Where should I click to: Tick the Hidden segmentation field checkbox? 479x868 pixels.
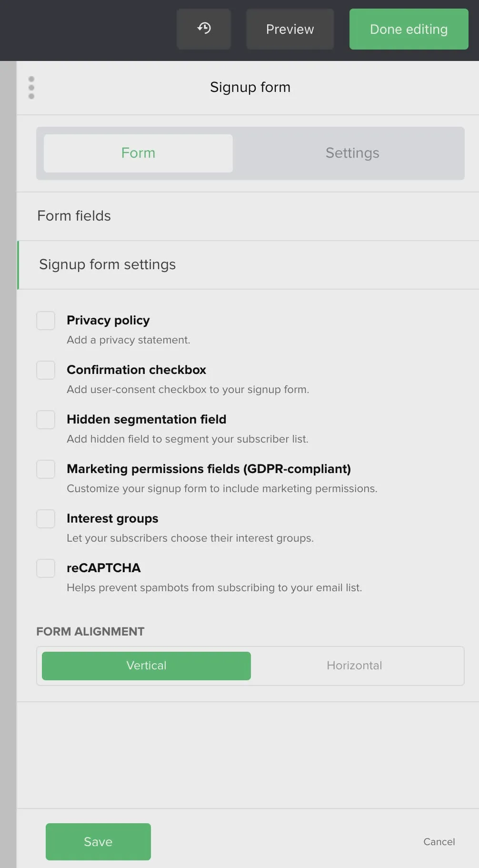pos(46,420)
